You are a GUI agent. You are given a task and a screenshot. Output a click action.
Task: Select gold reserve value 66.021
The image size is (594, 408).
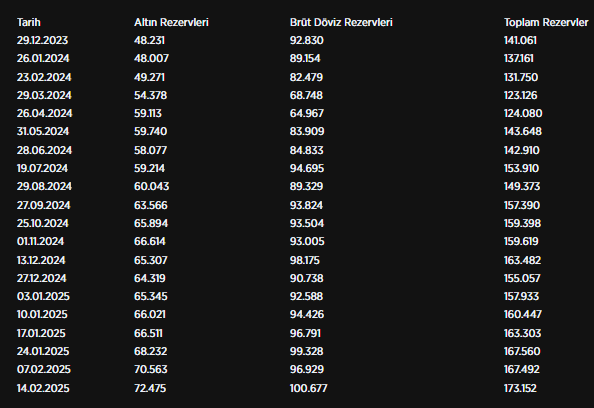pyautogui.click(x=150, y=314)
